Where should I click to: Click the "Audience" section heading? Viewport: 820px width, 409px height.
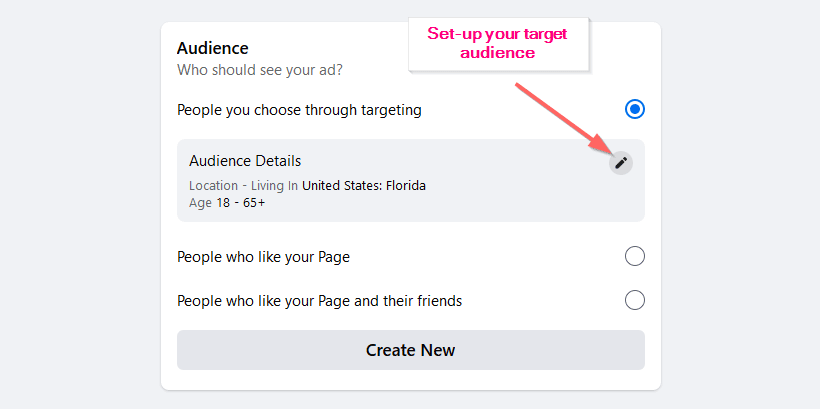[x=212, y=48]
